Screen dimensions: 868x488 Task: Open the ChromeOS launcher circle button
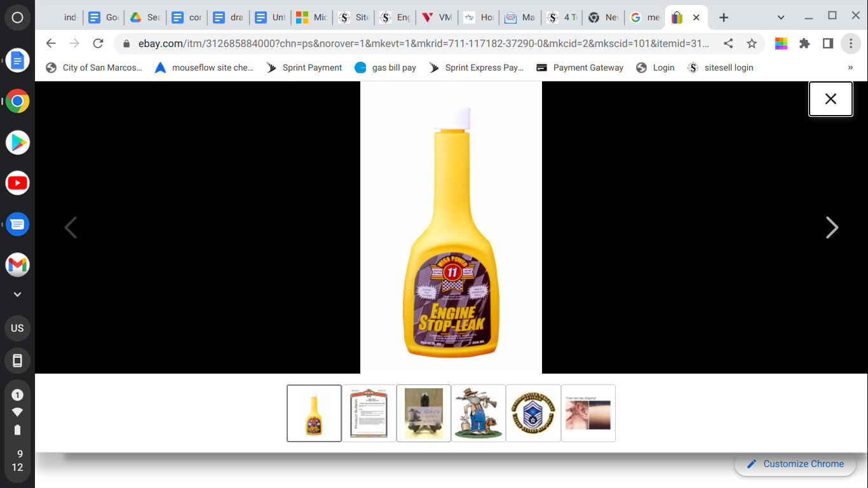(17, 18)
